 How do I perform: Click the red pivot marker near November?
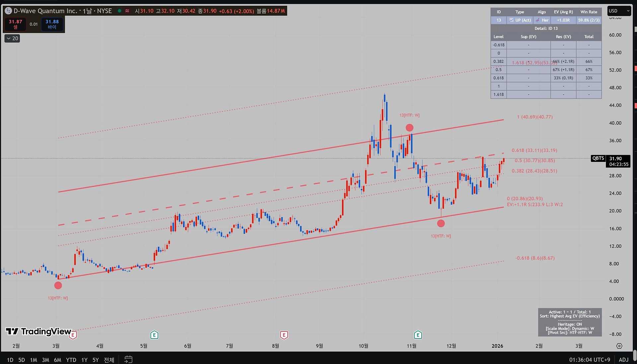[x=409, y=128]
